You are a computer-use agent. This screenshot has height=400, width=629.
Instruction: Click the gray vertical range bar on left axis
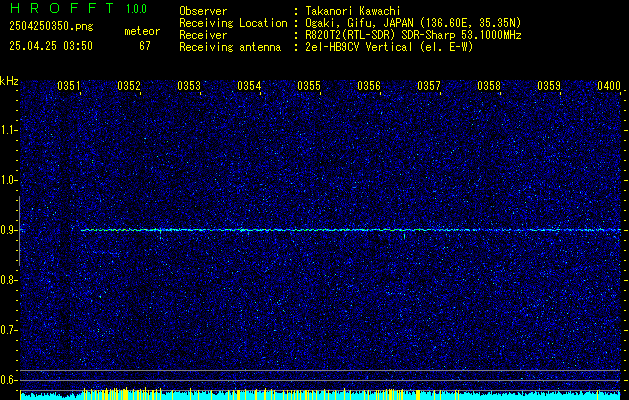pyautogui.click(x=19, y=231)
